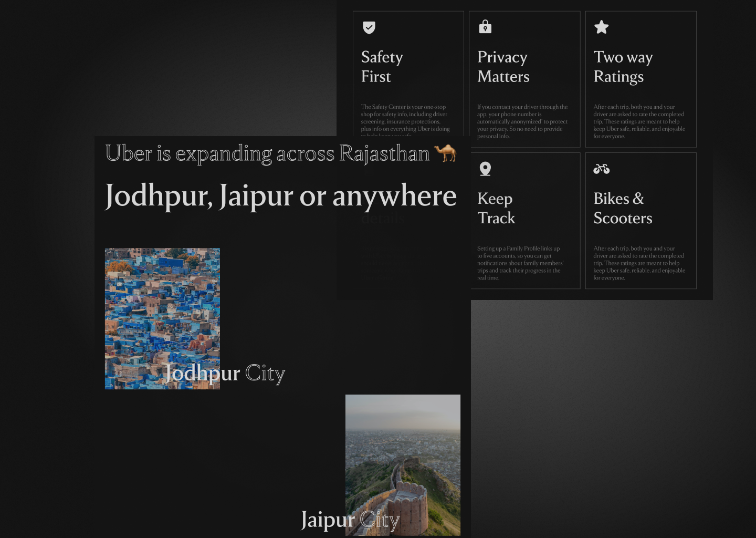This screenshot has height=538, width=756.
Task: Open the Bikes & Scooters card
Action: [640, 221]
